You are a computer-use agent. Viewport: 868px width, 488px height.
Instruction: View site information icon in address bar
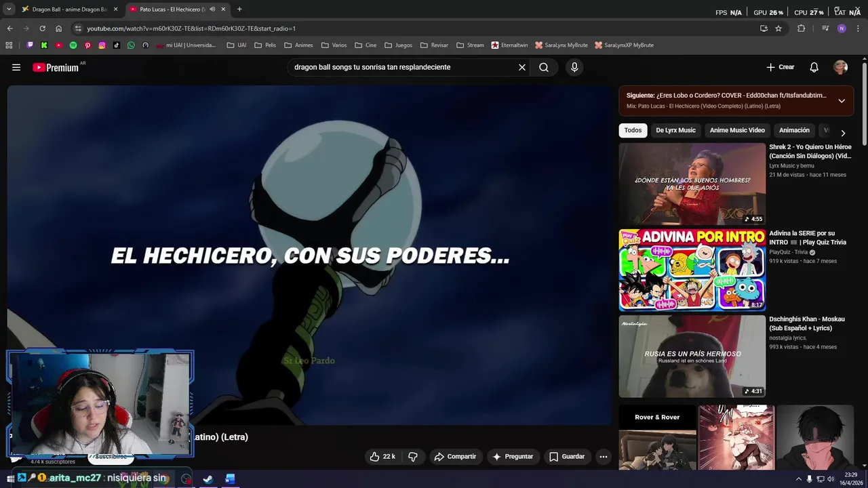point(78,28)
